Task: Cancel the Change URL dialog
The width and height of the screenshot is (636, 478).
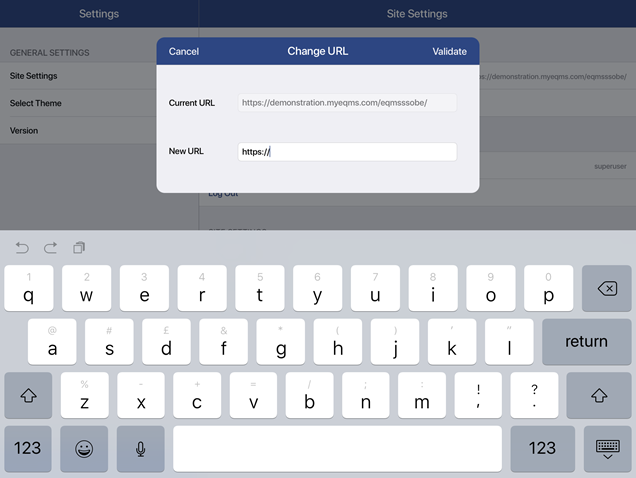Action: tap(184, 52)
